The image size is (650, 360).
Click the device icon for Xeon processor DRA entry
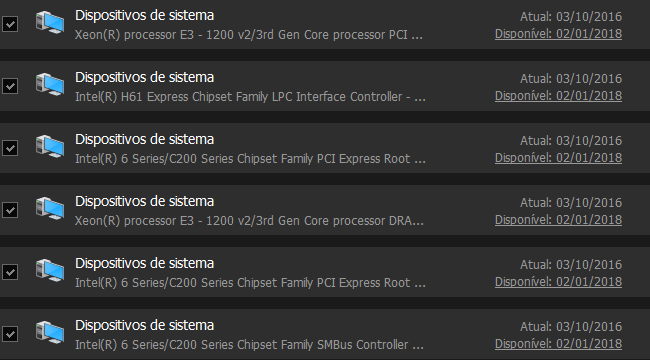point(50,208)
